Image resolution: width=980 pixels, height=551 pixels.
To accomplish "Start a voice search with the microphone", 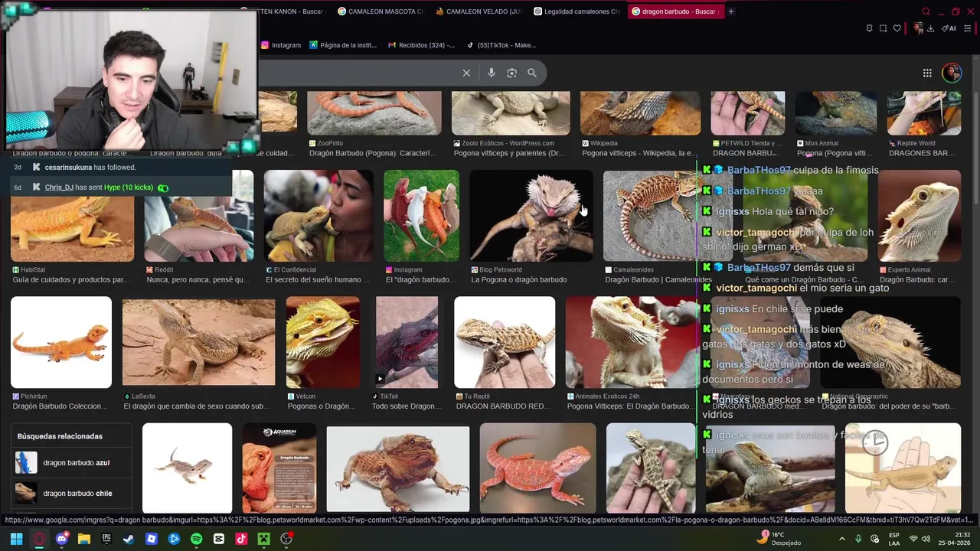I will 492,73.
